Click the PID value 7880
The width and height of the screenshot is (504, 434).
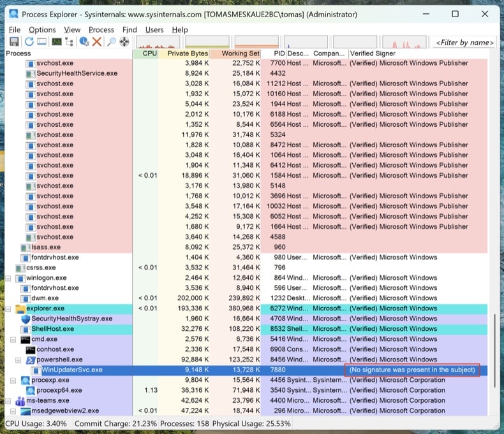[x=278, y=370]
